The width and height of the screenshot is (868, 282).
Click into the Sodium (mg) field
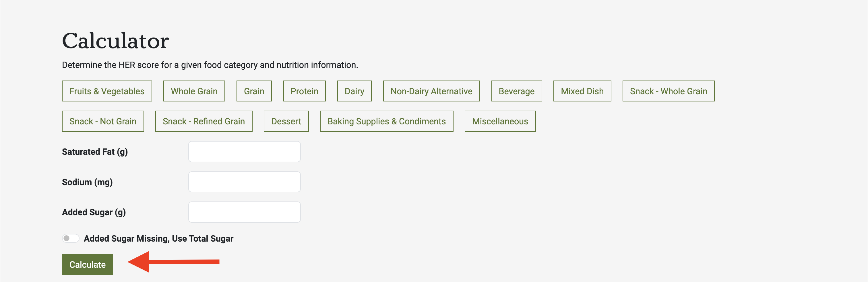click(x=244, y=182)
